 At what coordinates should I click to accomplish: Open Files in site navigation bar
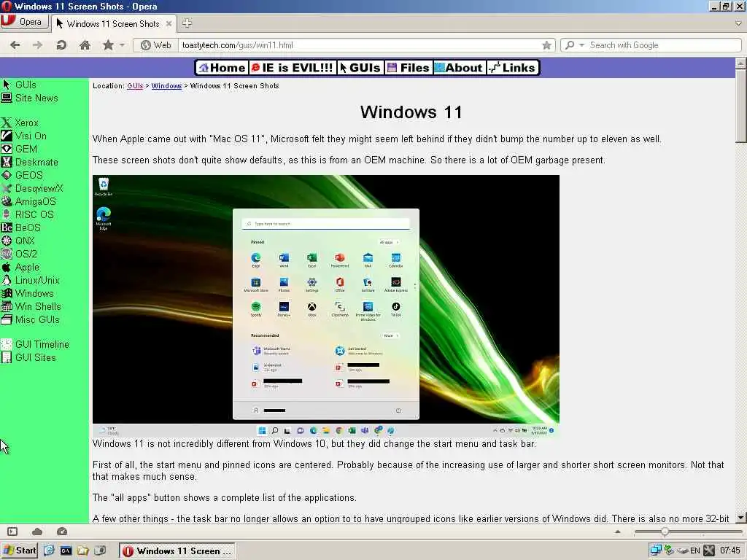(x=409, y=68)
